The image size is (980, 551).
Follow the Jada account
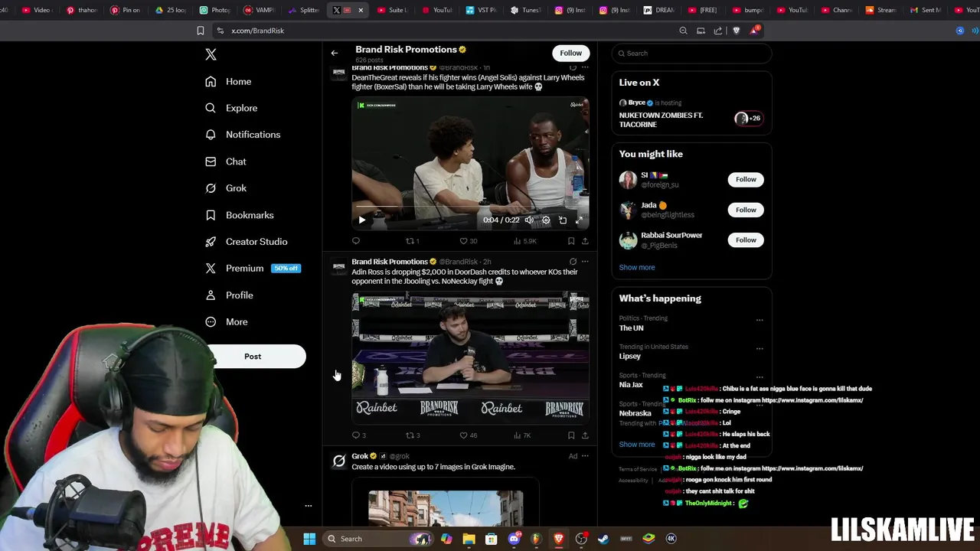click(746, 210)
